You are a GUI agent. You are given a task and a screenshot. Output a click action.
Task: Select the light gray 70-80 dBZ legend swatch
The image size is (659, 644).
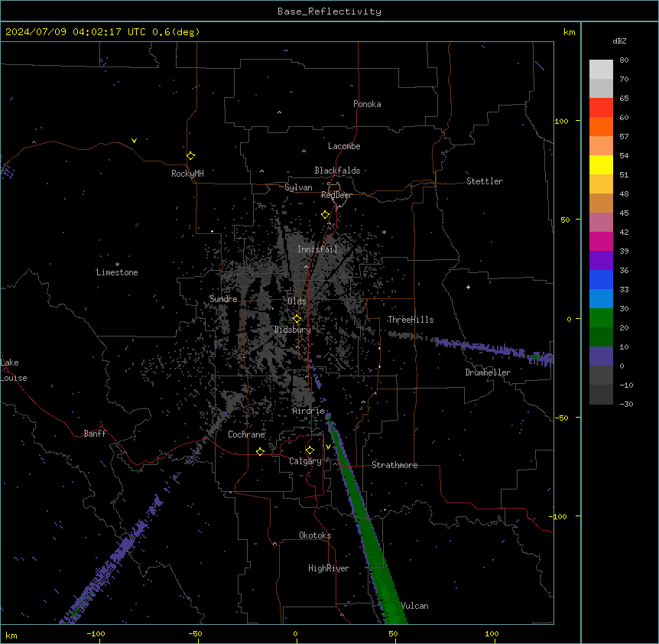[601, 70]
